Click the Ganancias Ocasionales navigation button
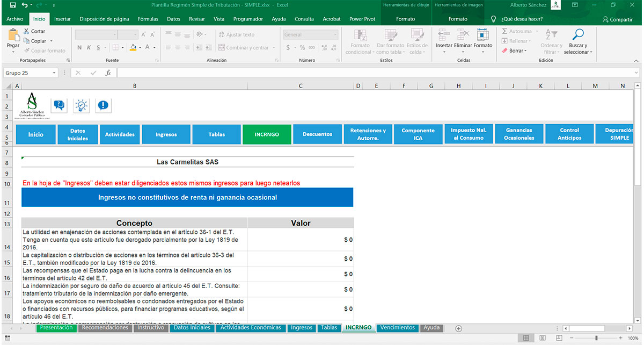This screenshot has height=345, width=644. pos(519,134)
